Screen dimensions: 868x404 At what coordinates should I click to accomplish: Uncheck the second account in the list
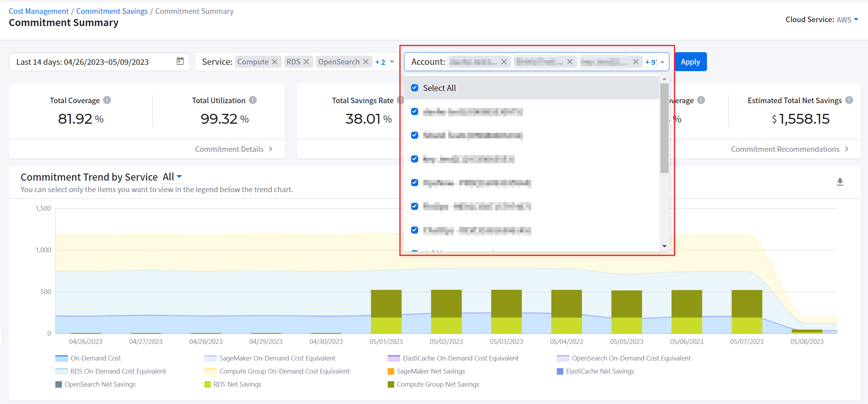[415, 135]
